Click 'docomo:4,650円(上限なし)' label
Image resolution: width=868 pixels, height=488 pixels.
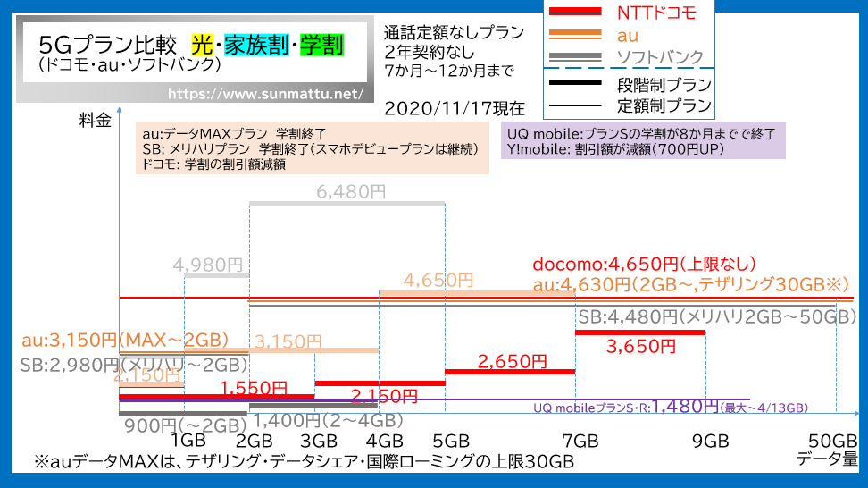point(645,265)
